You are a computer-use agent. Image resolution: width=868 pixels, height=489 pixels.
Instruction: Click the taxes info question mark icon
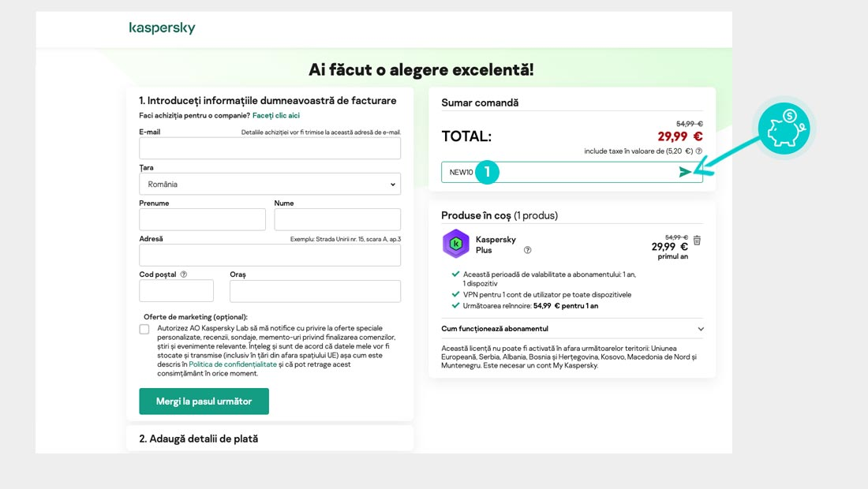tap(698, 151)
